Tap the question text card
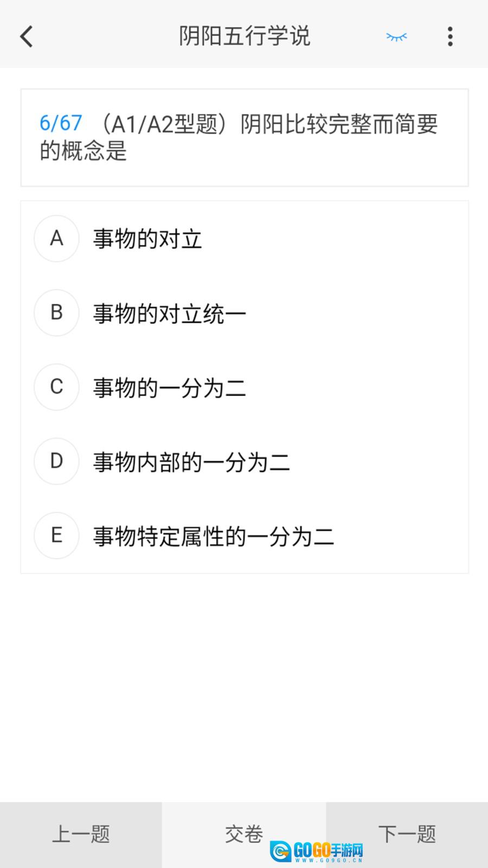Viewport: 488px width, 868px height. tap(245, 138)
